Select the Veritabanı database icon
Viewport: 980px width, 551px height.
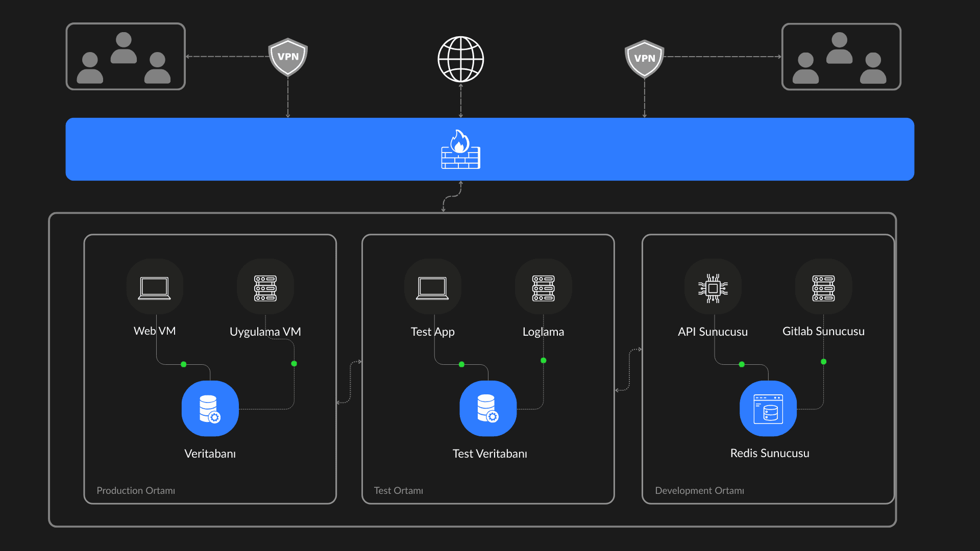[x=210, y=409]
